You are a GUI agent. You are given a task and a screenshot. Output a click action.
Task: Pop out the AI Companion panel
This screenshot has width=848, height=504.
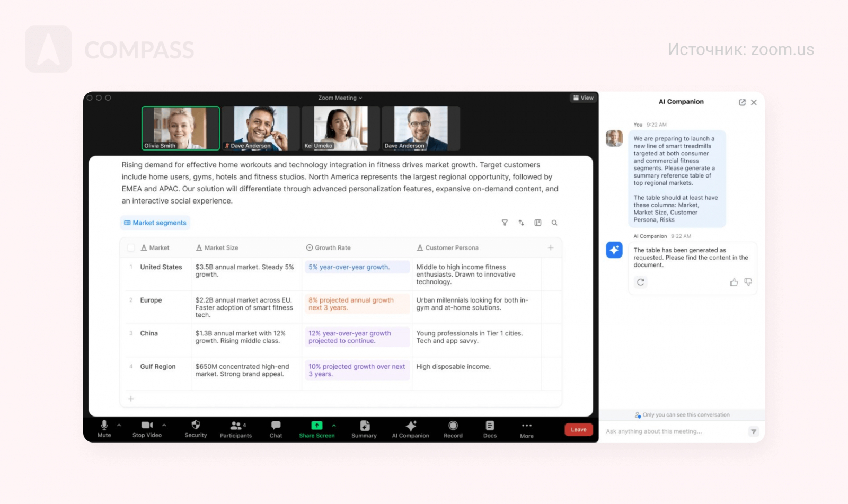point(742,102)
